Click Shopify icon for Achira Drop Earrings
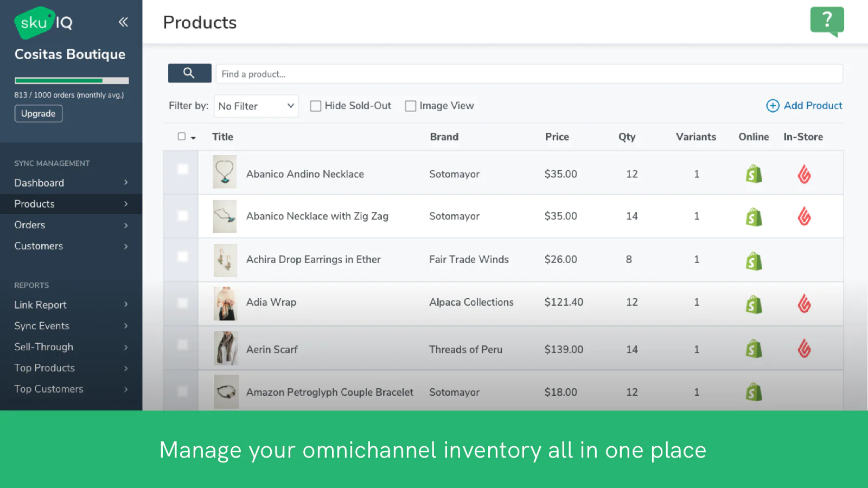 pyautogui.click(x=754, y=261)
